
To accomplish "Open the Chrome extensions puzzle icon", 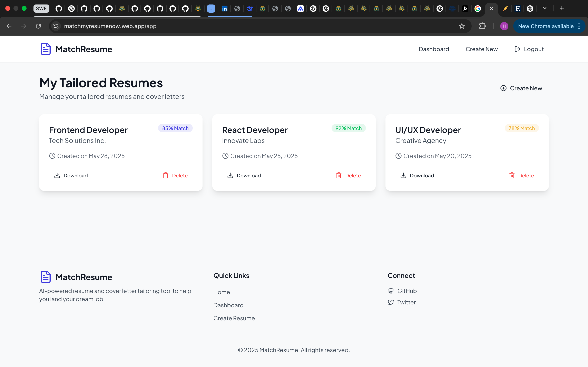I will (x=482, y=26).
